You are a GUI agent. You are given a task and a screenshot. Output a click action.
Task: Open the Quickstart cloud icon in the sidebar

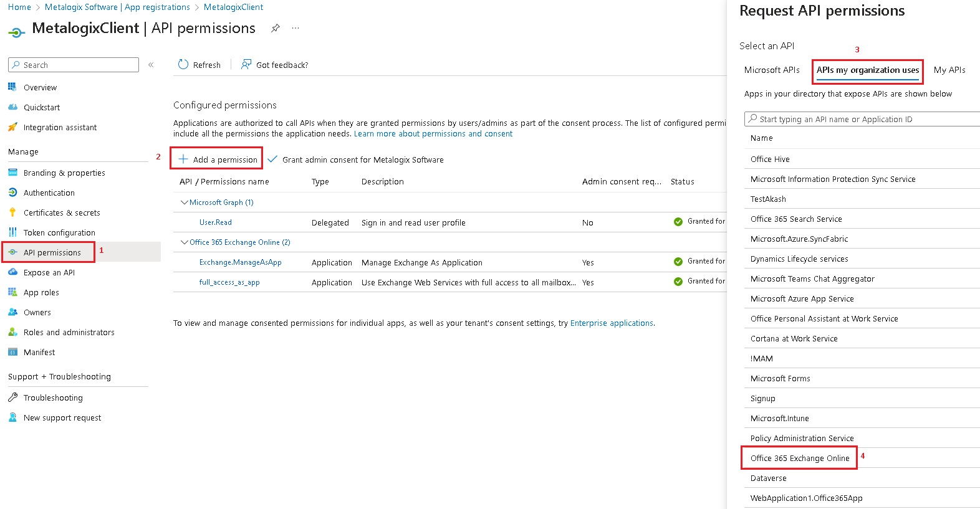[12, 107]
